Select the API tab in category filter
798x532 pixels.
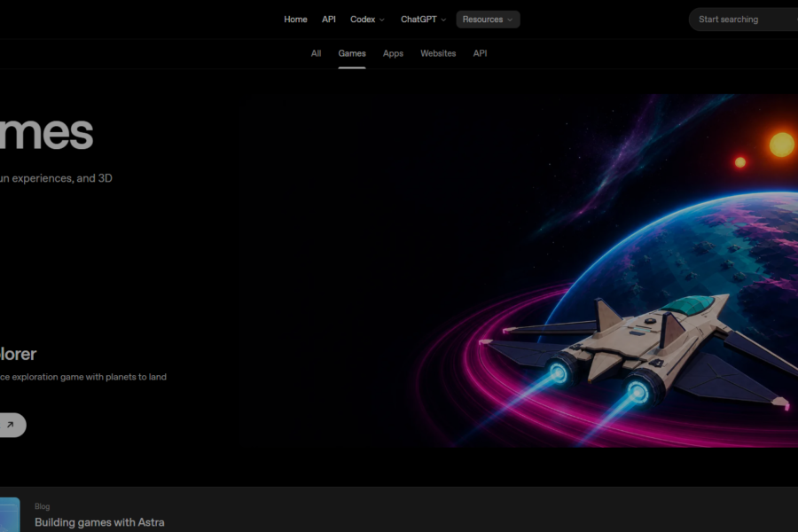point(480,53)
